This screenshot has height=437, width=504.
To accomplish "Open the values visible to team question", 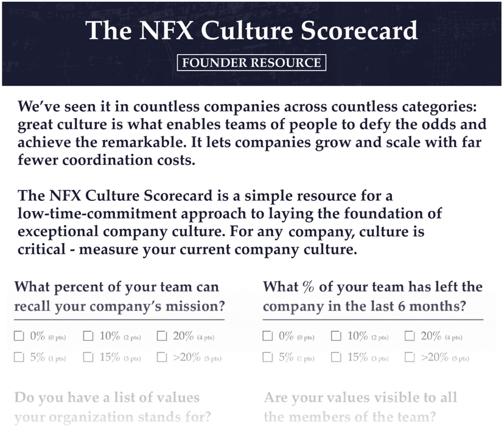I will (x=360, y=407).
